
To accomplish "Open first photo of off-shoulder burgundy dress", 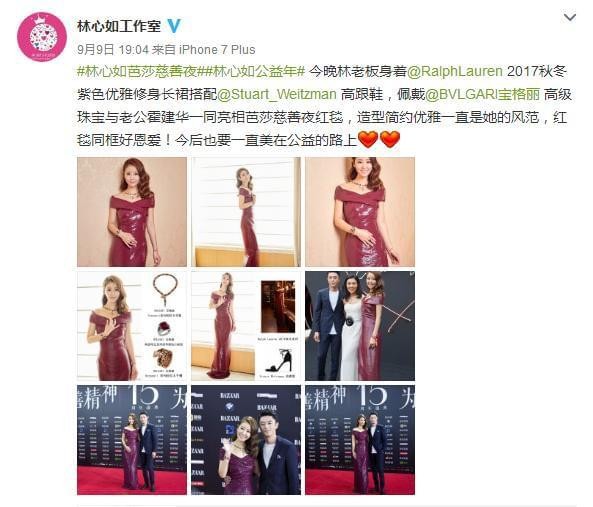I will tap(132, 212).
